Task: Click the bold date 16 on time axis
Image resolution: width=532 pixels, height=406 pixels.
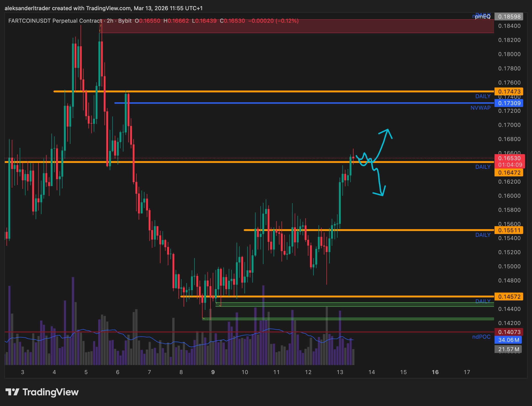Action: pyautogui.click(x=435, y=372)
